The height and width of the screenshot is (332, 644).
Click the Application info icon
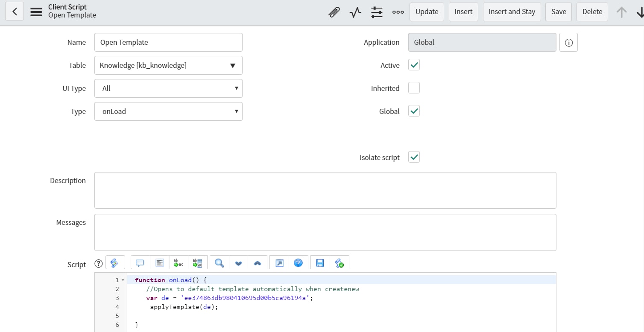(x=568, y=42)
